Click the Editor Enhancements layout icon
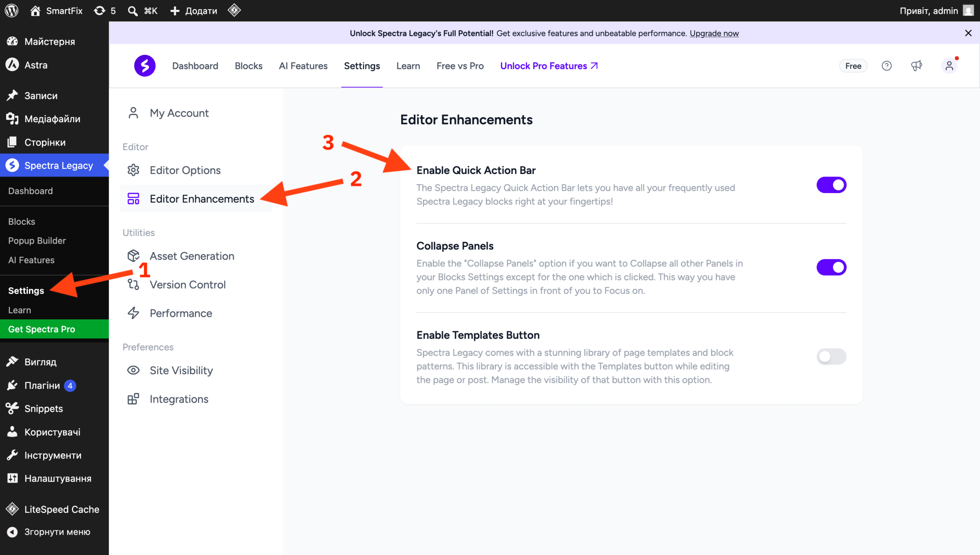 click(x=133, y=199)
